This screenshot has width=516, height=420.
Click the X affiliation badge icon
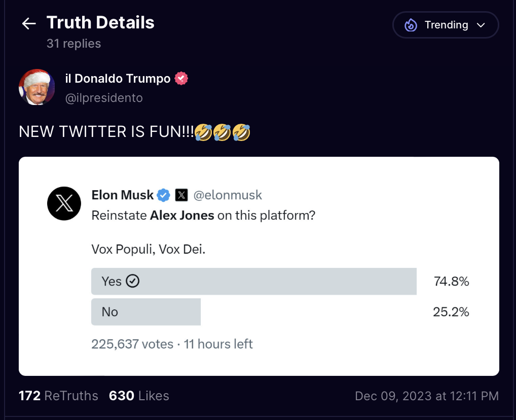coord(181,195)
